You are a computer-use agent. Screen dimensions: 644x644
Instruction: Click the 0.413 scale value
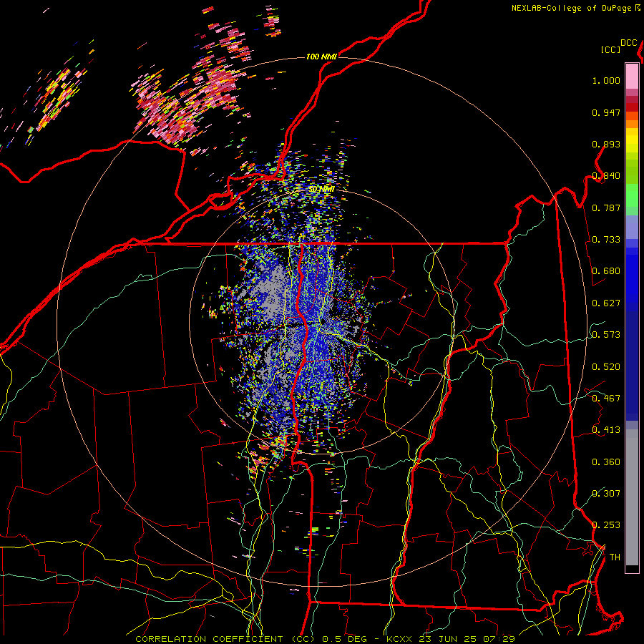[606, 430]
